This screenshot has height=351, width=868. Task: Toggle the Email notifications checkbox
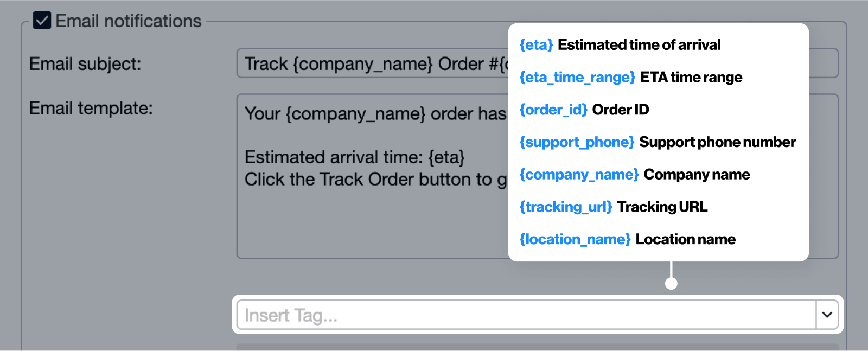(x=42, y=20)
